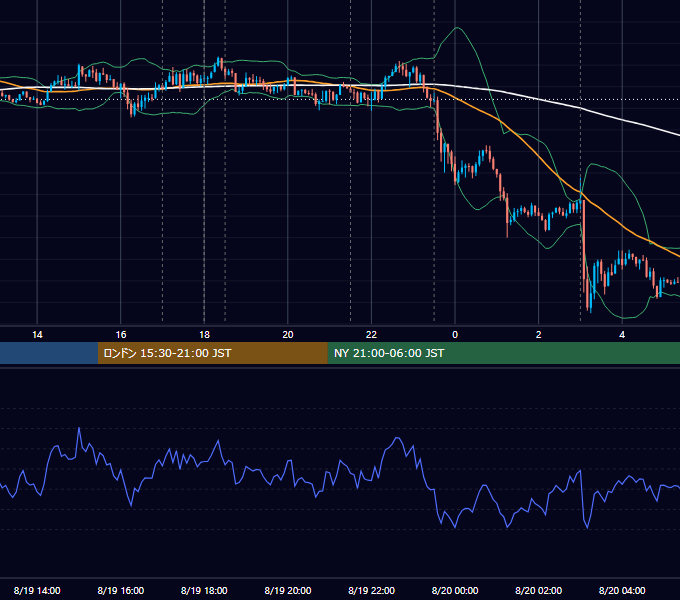The height and width of the screenshot is (600, 680).
Task: Click the NY 21:00-06:00 JST session bar
Action: coord(503,353)
